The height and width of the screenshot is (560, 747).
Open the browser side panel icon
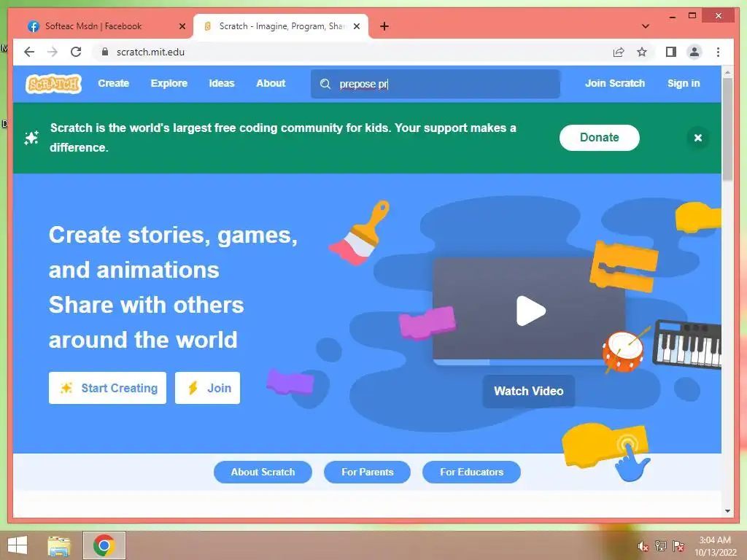(671, 52)
